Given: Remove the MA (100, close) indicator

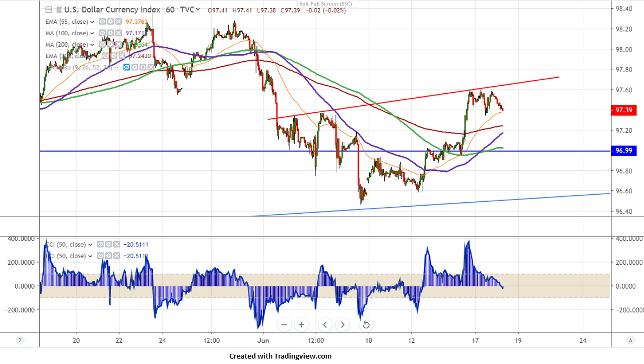Looking at the screenshot, I should tap(118, 33).
